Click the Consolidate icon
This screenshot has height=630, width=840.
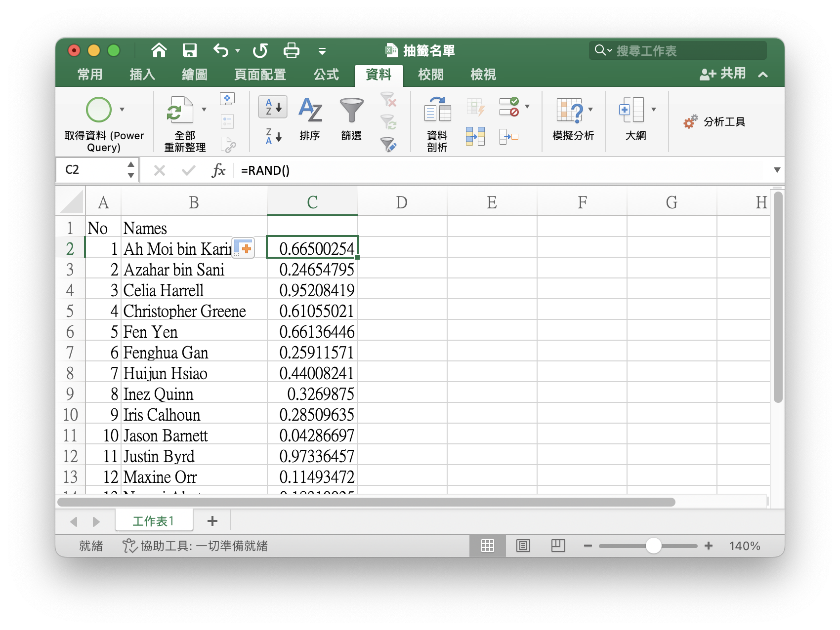[509, 136]
